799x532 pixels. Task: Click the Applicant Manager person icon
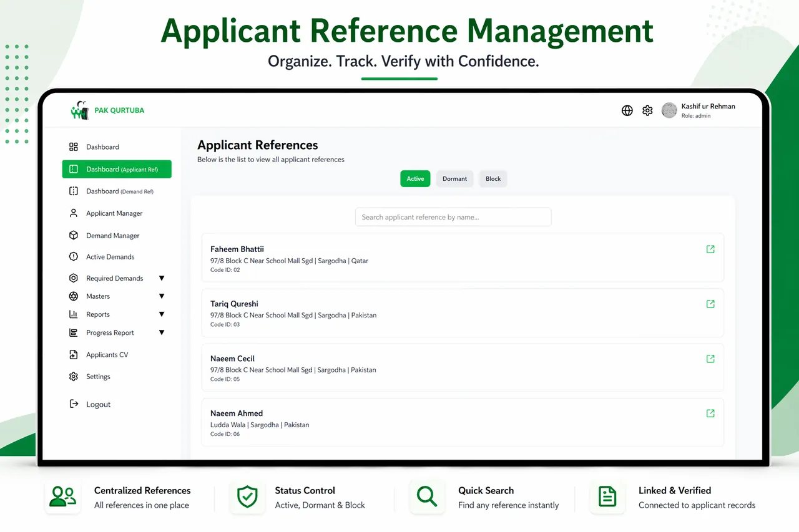[74, 213]
